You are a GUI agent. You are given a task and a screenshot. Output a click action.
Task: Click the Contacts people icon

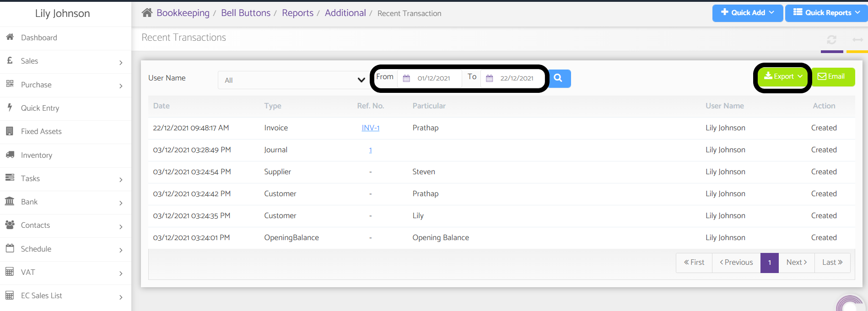tap(10, 225)
